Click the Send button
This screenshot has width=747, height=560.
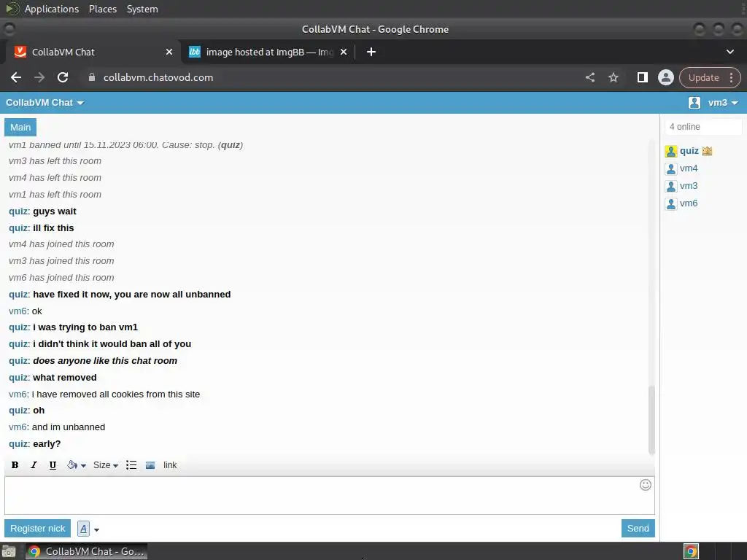pyautogui.click(x=638, y=528)
